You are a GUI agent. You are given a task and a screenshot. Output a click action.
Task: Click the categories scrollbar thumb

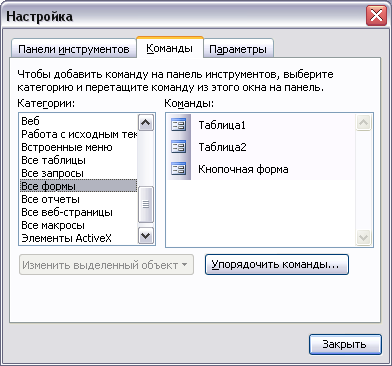[146, 204]
